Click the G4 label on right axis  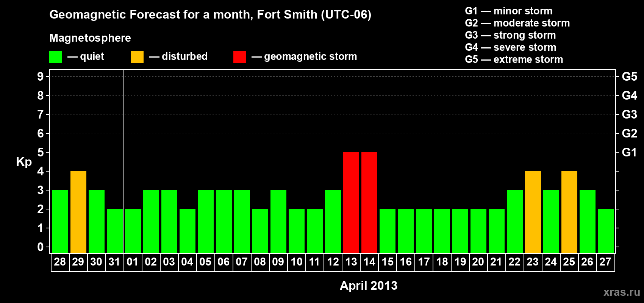(x=630, y=95)
